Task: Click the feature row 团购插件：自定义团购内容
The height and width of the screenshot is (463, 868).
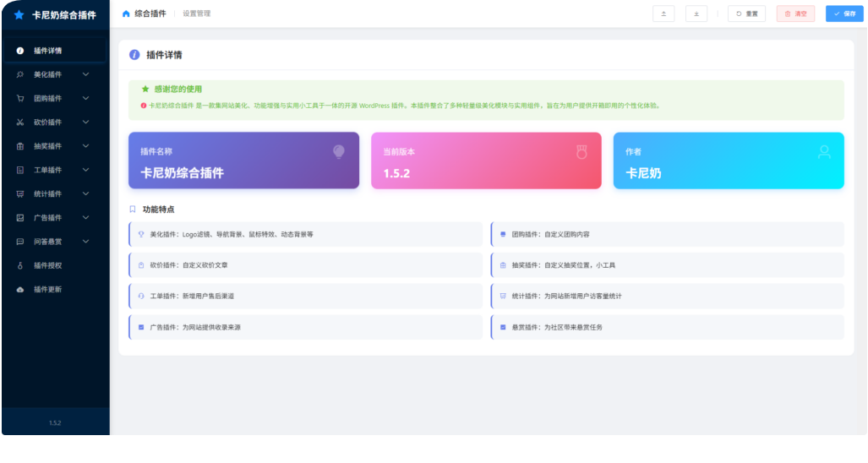Action: point(667,234)
